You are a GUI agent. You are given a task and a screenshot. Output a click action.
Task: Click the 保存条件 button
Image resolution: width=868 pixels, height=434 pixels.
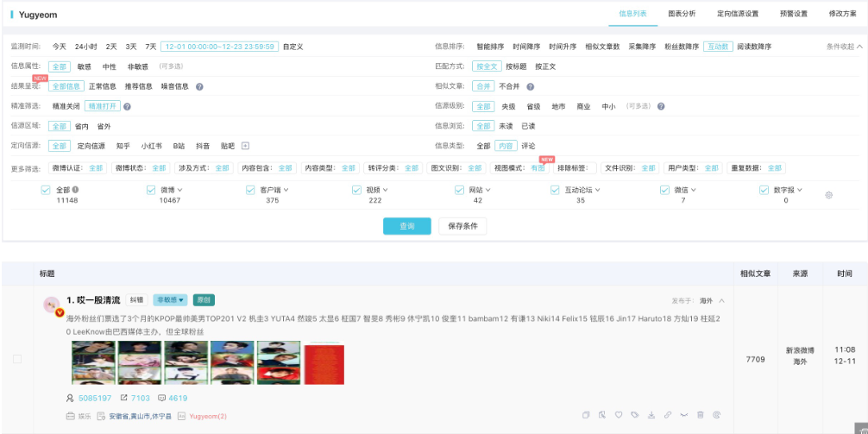[x=463, y=226]
